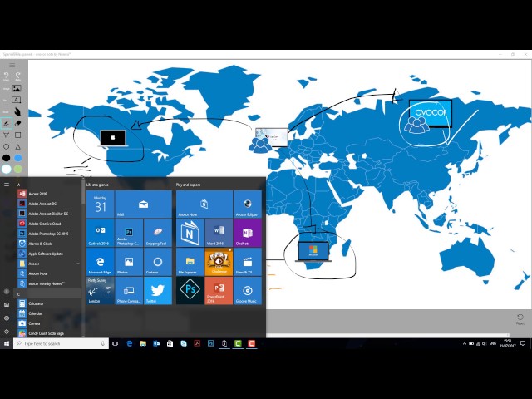Select the Text box tool
The image size is (532, 399).
tap(17, 100)
